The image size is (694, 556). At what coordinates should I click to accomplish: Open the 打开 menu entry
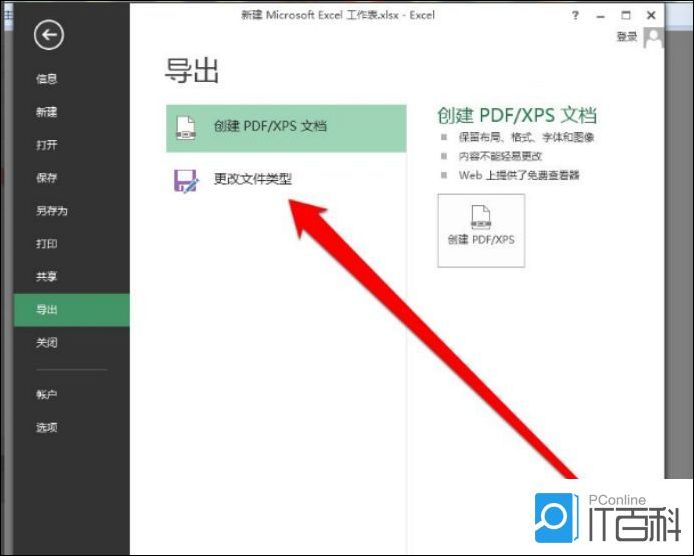point(46,145)
